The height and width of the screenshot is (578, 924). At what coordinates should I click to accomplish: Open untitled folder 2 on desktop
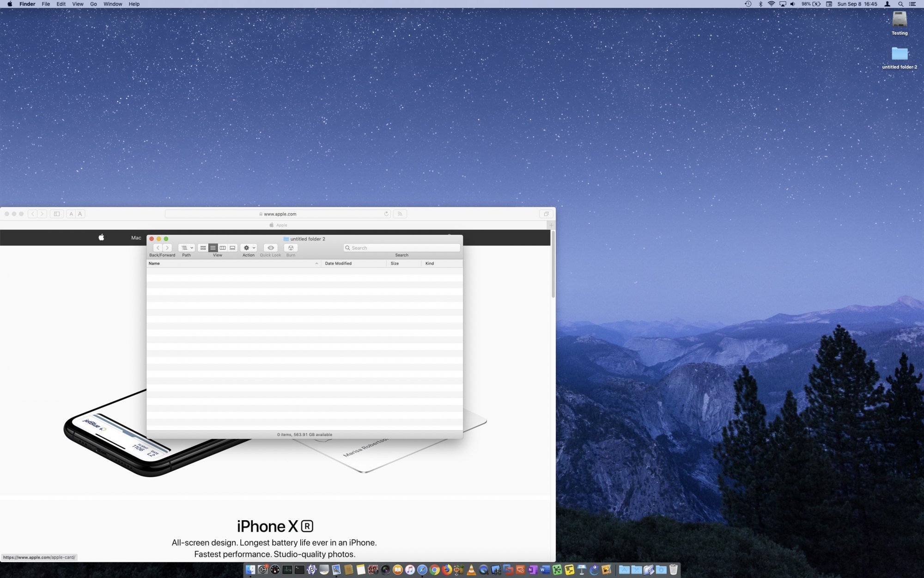coord(899,54)
